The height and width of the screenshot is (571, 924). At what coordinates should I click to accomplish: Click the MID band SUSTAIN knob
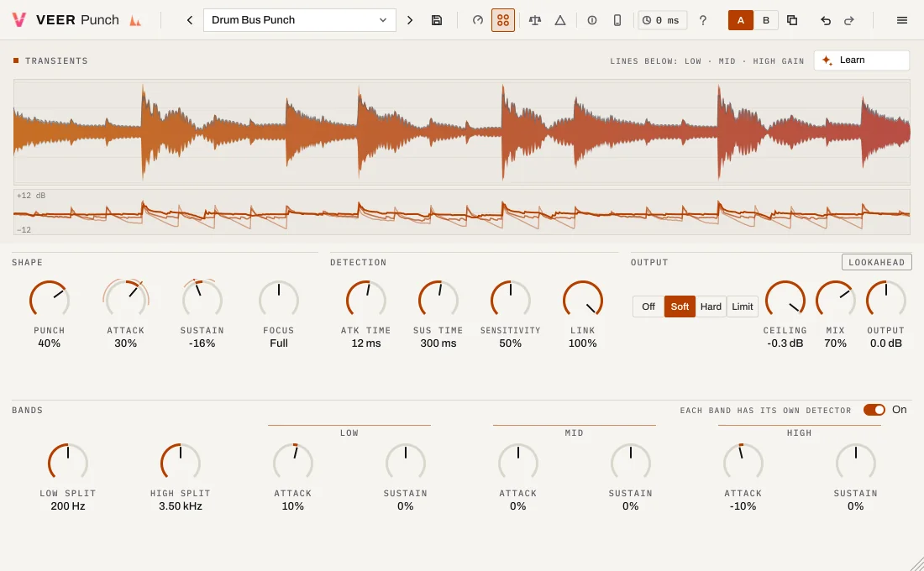coord(631,463)
